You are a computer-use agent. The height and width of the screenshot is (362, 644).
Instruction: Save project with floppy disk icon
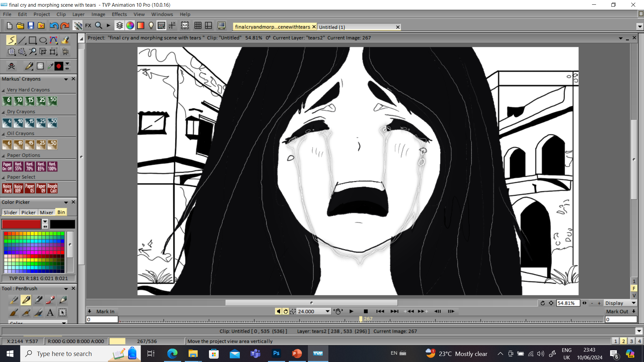click(x=31, y=26)
